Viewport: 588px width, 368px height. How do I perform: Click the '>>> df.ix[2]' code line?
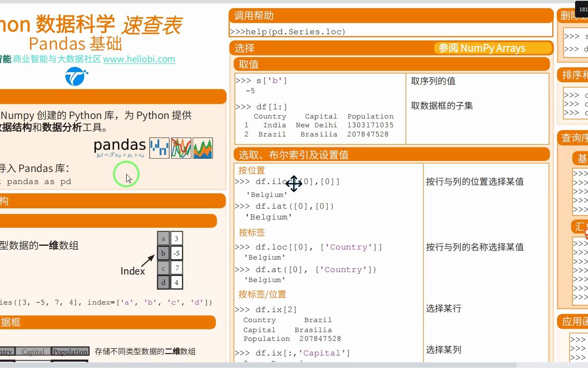pos(266,310)
